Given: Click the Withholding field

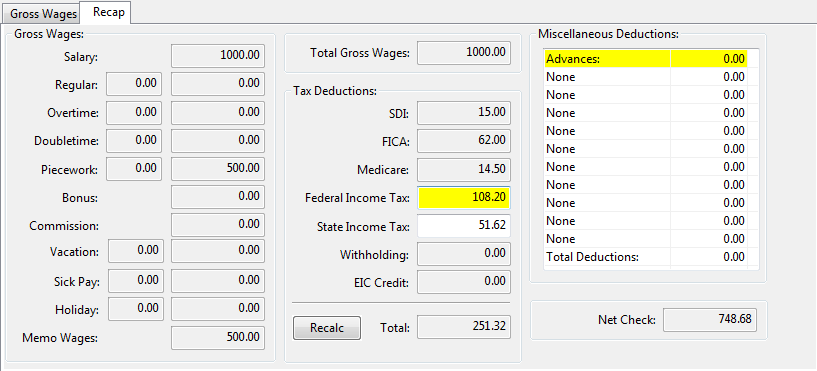Looking at the screenshot, I should 464,254.
